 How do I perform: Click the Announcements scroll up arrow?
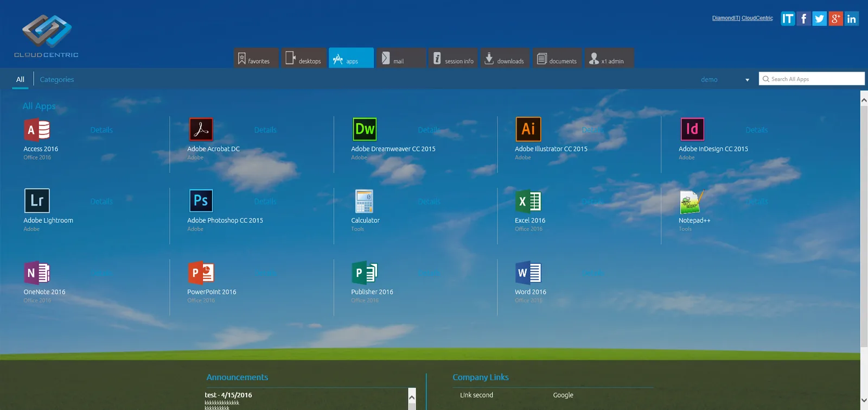[412, 397]
